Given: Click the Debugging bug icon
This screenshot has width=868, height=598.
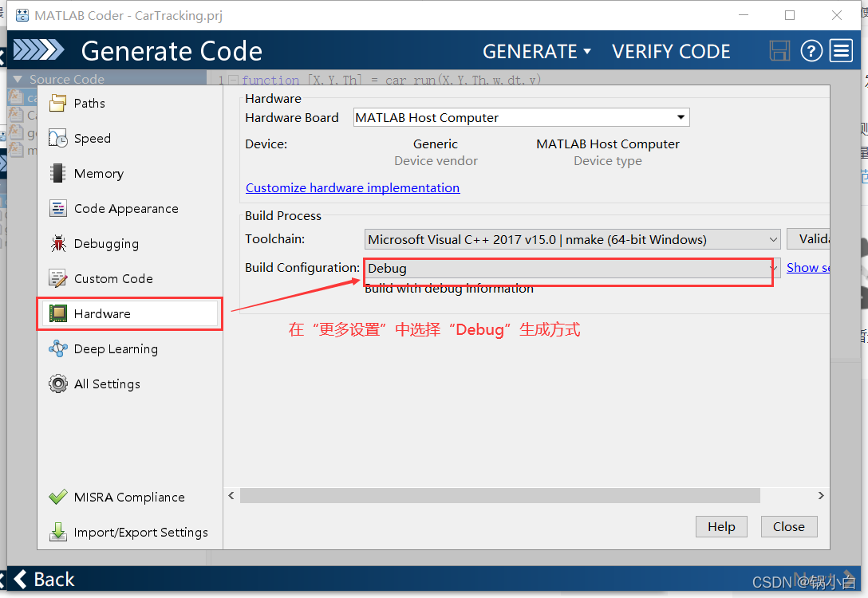Looking at the screenshot, I should point(57,243).
